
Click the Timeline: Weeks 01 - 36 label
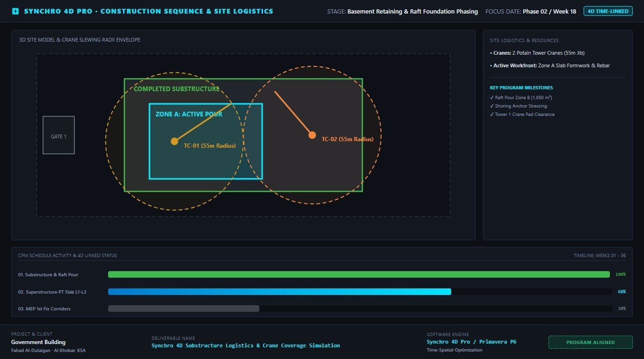point(600,256)
